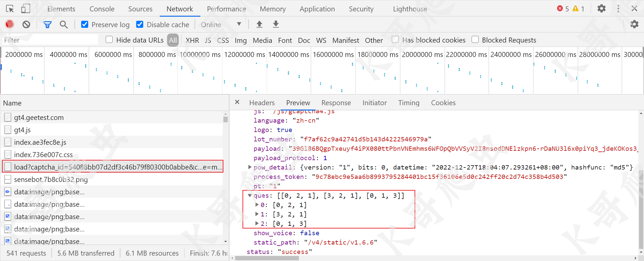644x261 pixels.
Task: Filter requests by Font
Action: click(x=285, y=40)
